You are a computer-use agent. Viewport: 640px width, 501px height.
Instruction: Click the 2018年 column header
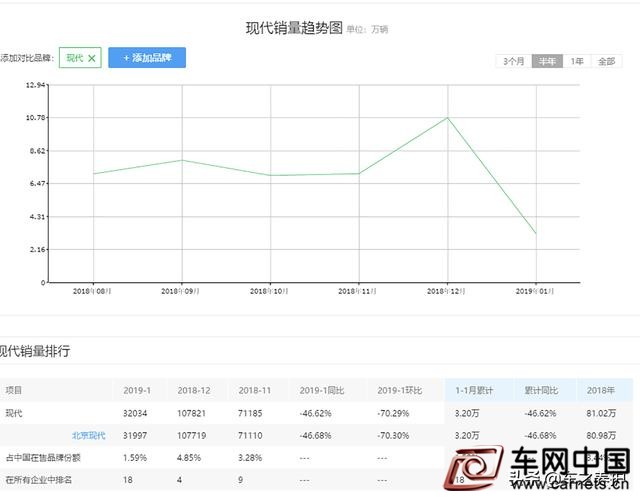pos(601,390)
